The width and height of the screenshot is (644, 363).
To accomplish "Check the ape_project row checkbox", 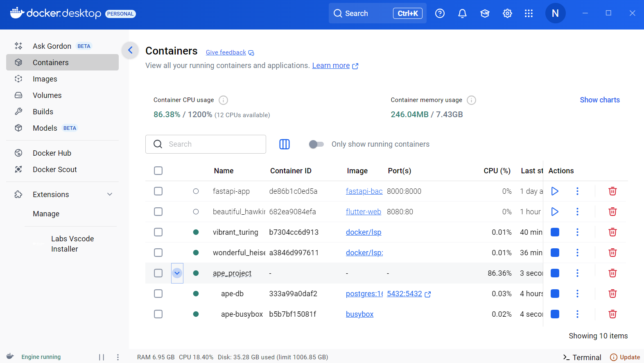I will (158, 273).
